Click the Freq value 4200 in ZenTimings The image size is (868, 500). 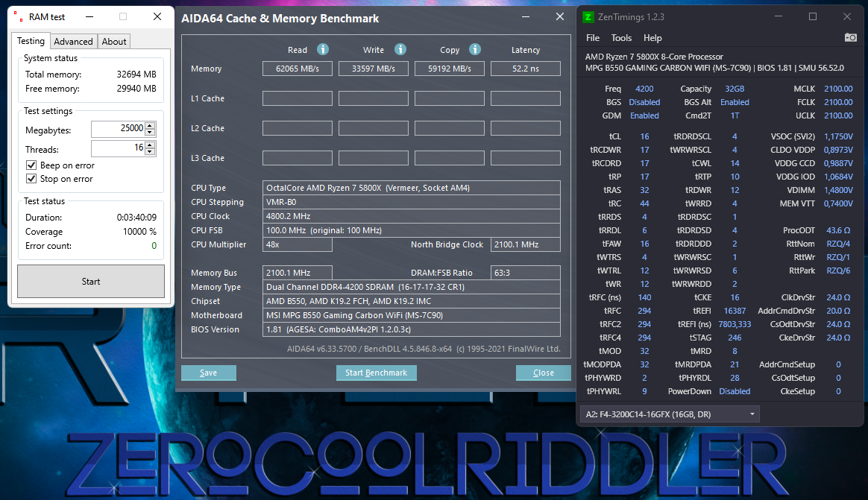tap(644, 89)
